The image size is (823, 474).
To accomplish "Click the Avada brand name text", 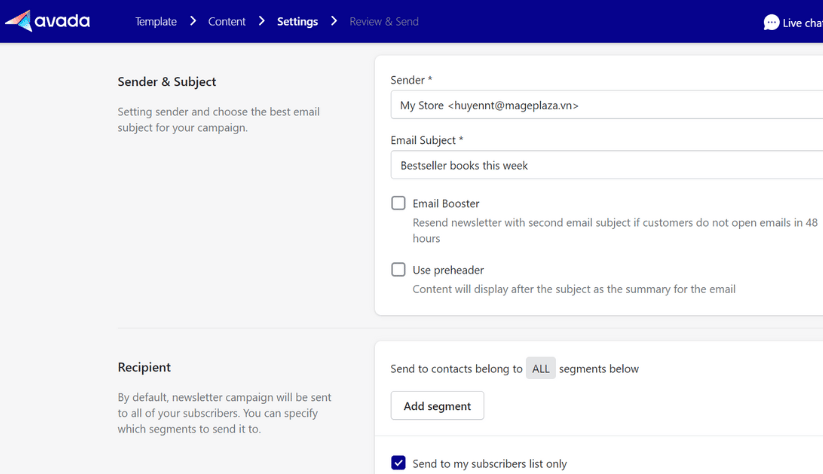I will (x=62, y=21).
